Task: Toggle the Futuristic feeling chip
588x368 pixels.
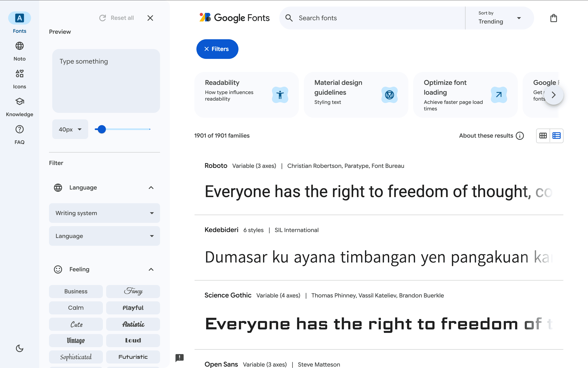Action: 133,357
